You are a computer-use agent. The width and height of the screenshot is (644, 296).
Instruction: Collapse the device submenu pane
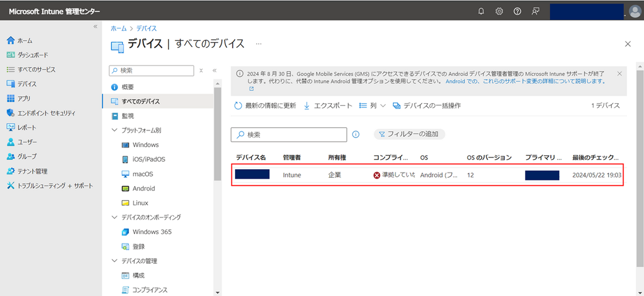point(214,70)
